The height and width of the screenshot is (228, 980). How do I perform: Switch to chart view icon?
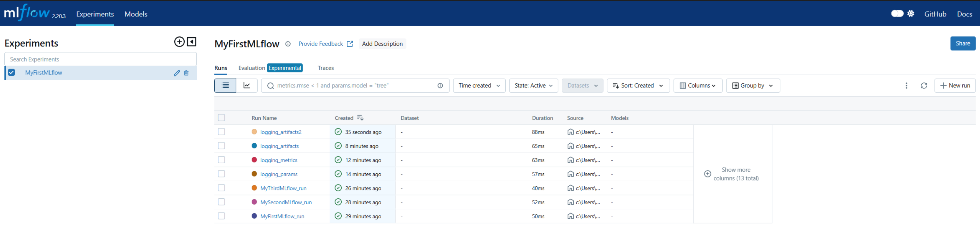[247, 86]
